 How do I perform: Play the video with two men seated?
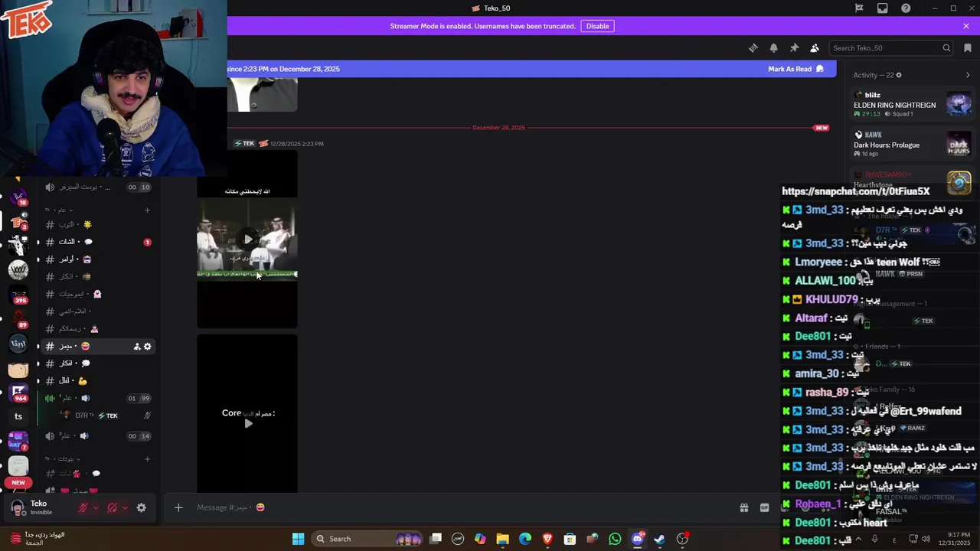tap(247, 240)
